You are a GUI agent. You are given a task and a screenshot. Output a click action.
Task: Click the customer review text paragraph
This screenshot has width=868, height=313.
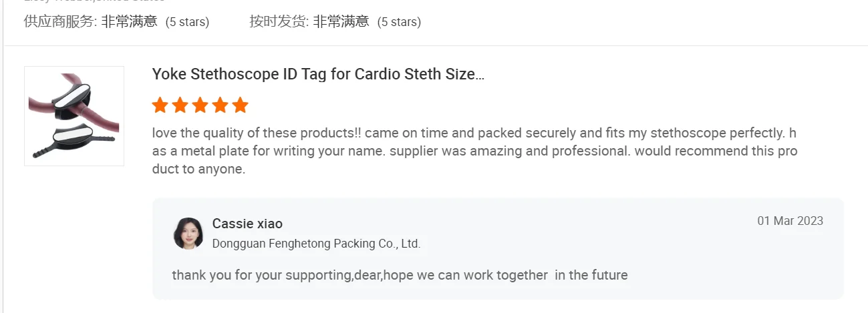pos(474,151)
